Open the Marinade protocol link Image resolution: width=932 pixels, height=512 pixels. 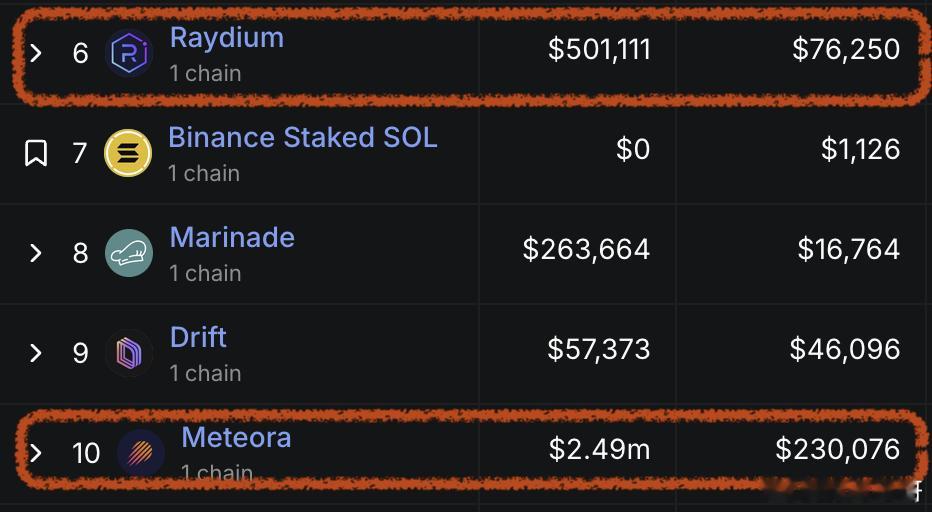click(232, 238)
